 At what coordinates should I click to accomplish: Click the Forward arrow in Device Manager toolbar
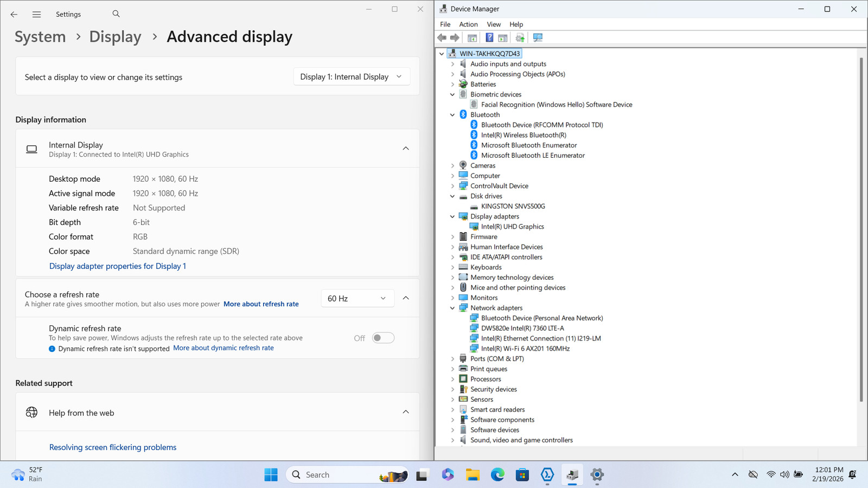(455, 37)
